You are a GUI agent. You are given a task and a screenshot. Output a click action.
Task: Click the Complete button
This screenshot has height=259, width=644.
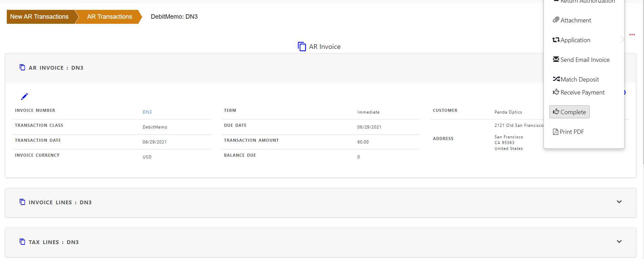pos(569,112)
